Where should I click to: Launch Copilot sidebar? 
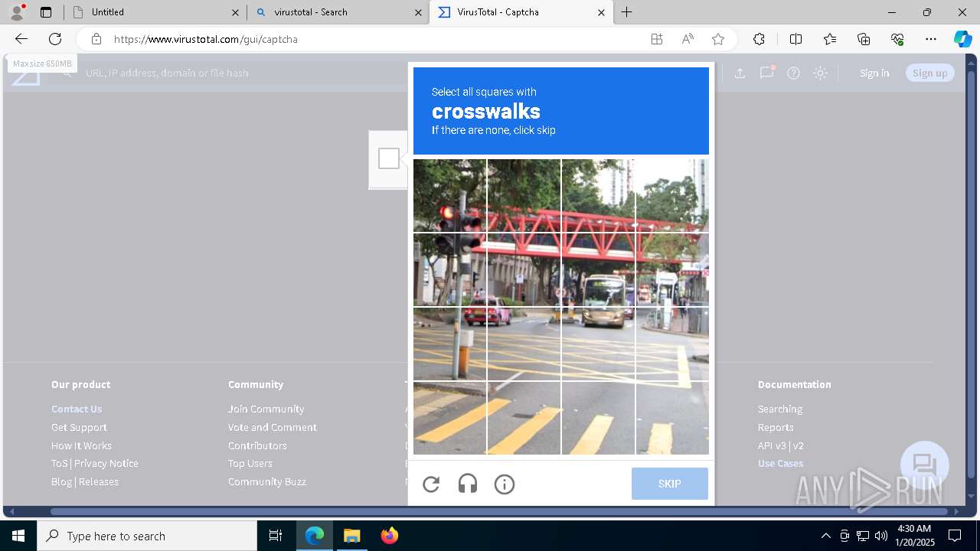[962, 39]
